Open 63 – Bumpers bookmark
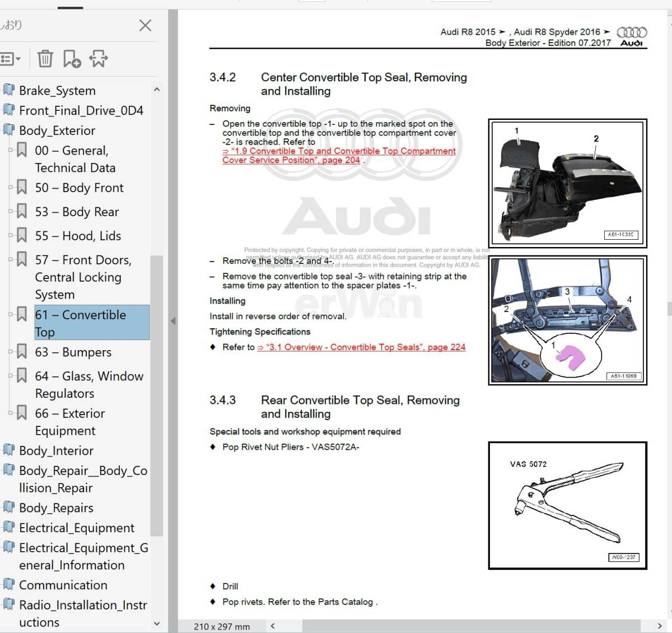Image resolution: width=672 pixels, height=633 pixels. (x=73, y=352)
